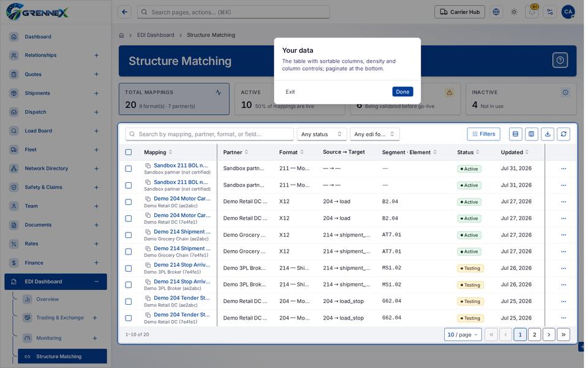Open the Any edi format dropdown
588x368 pixels.
click(374, 134)
